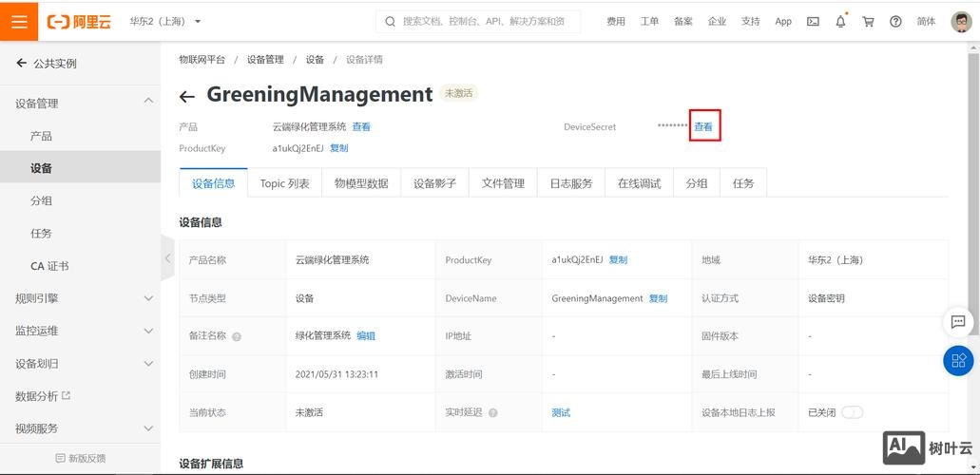This screenshot has height=475, width=980.
Task: Open the user avatar menu
Action: 961,21
